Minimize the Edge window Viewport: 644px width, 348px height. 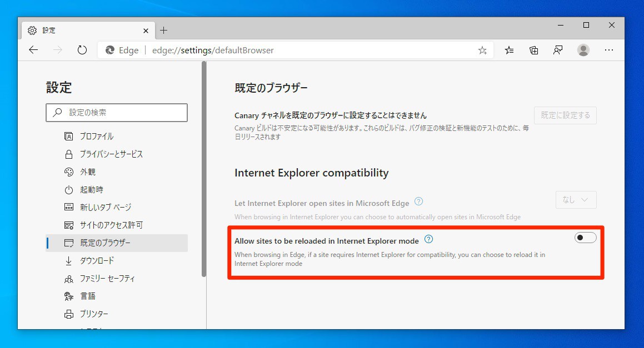coord(561,25)
